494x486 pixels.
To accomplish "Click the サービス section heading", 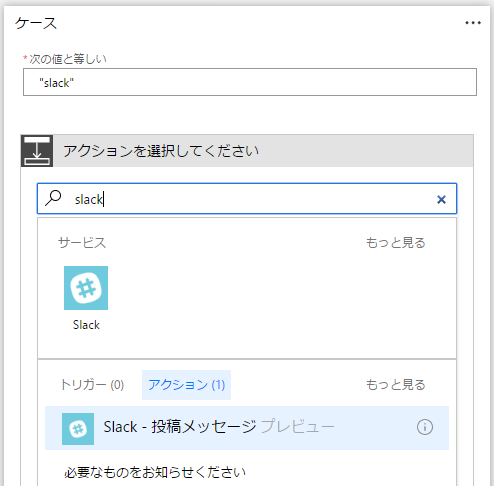I will pos(82,242).
